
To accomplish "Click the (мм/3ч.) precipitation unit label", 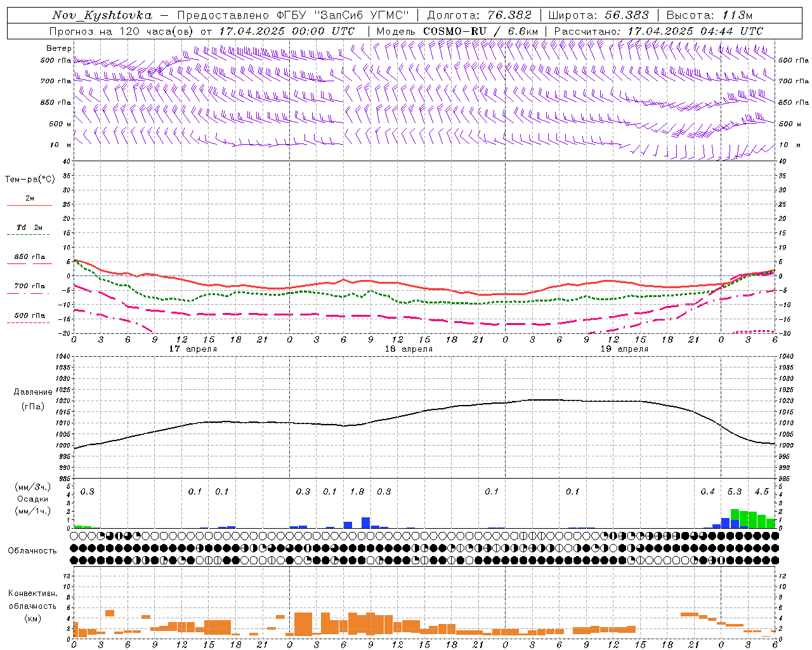I will (x=33, y=487).
